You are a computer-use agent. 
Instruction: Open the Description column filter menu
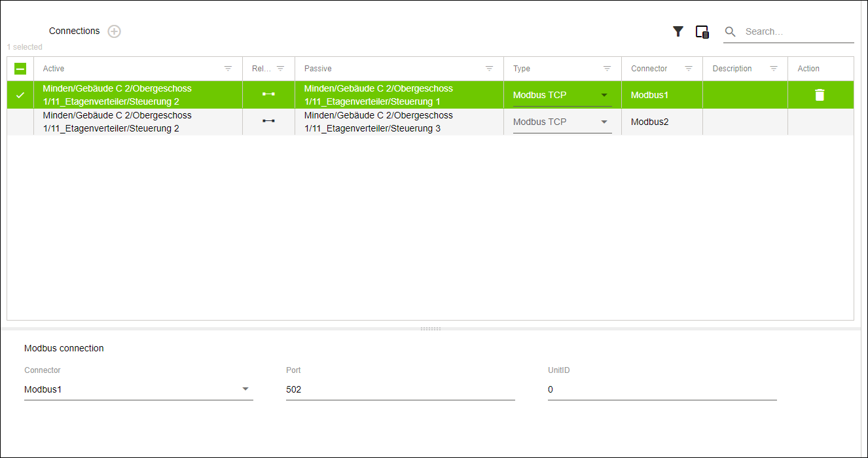coord(774,69)
